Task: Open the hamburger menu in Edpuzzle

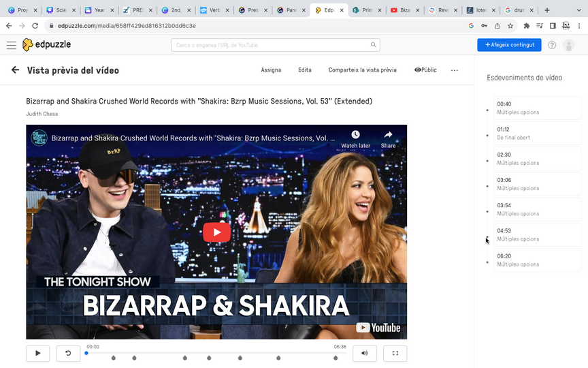Action: 12,45
